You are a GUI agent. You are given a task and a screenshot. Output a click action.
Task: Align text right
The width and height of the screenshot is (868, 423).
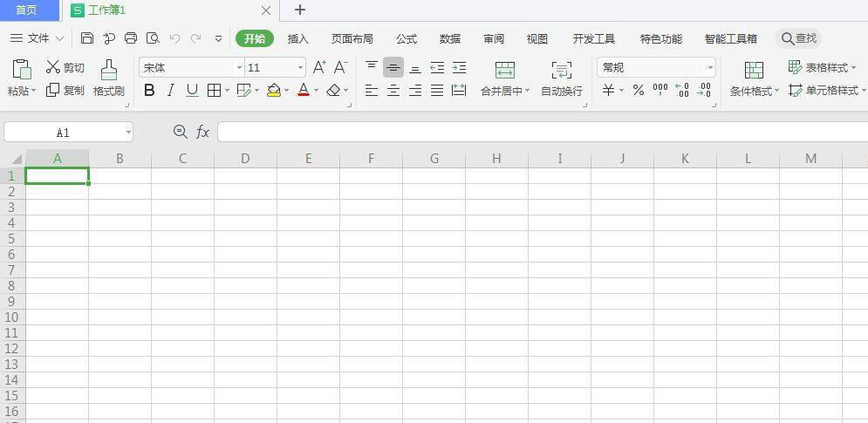(x=415, y=90)
